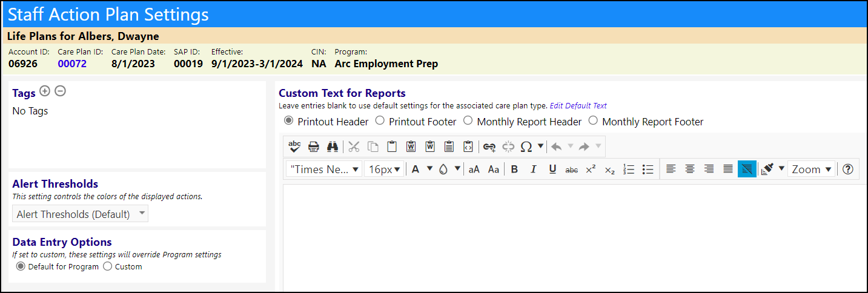Screen dimensions: 868x293
Task: Select the Monthly Report Footer option
Action: click(x=593, y=120)
